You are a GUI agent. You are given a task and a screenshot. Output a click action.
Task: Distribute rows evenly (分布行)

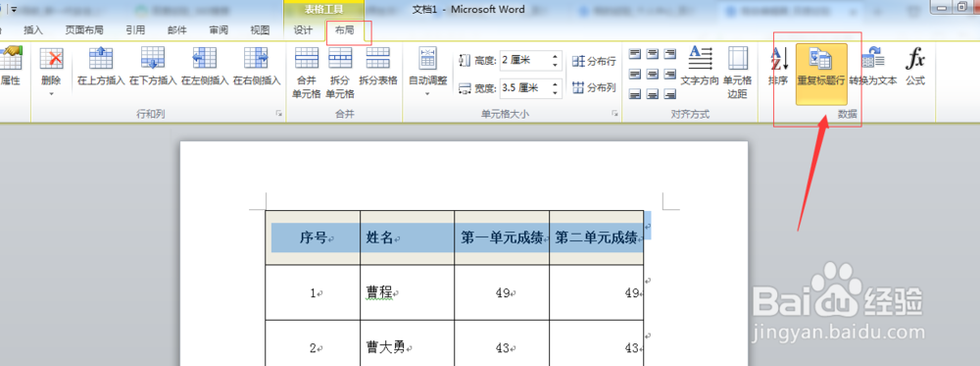pos(595,61)
